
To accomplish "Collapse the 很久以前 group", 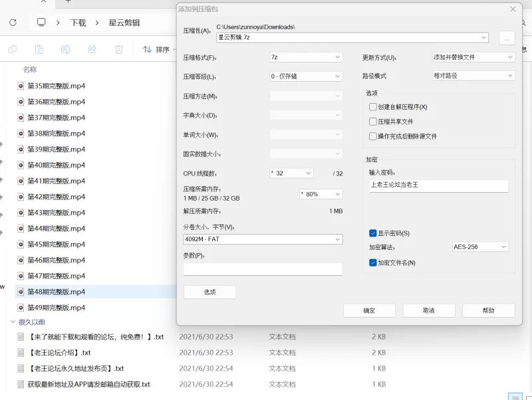I will pyautogui.click(x=13, y=322).
